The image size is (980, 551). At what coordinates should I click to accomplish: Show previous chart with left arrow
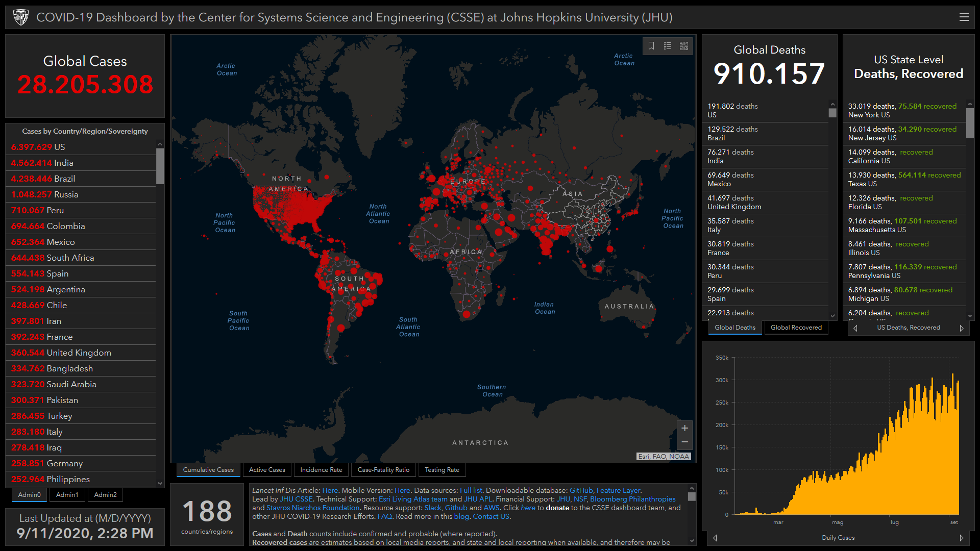pyautogui.click(x=715, y=538)
